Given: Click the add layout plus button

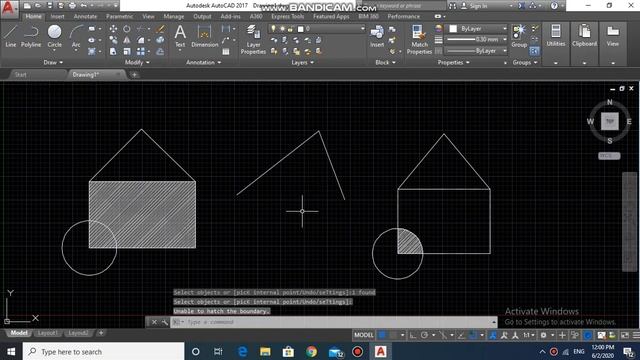Looking at the screenshot, I should click(x=101, y=333).
